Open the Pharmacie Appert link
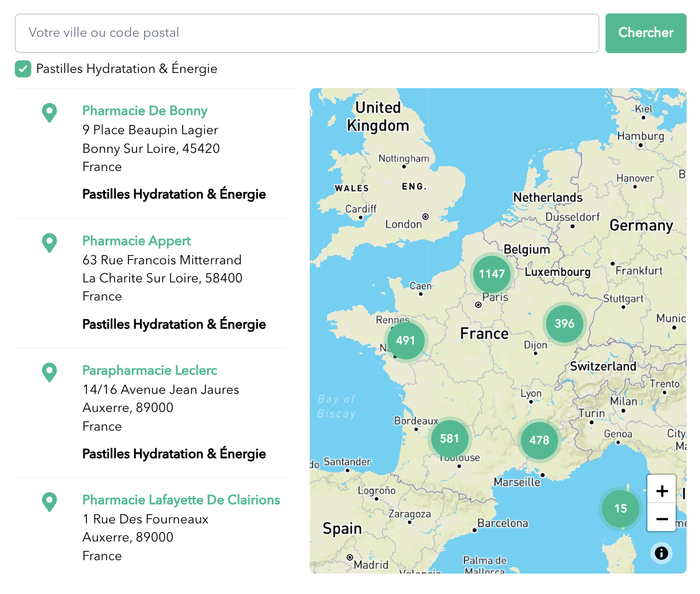 (136, 241)
